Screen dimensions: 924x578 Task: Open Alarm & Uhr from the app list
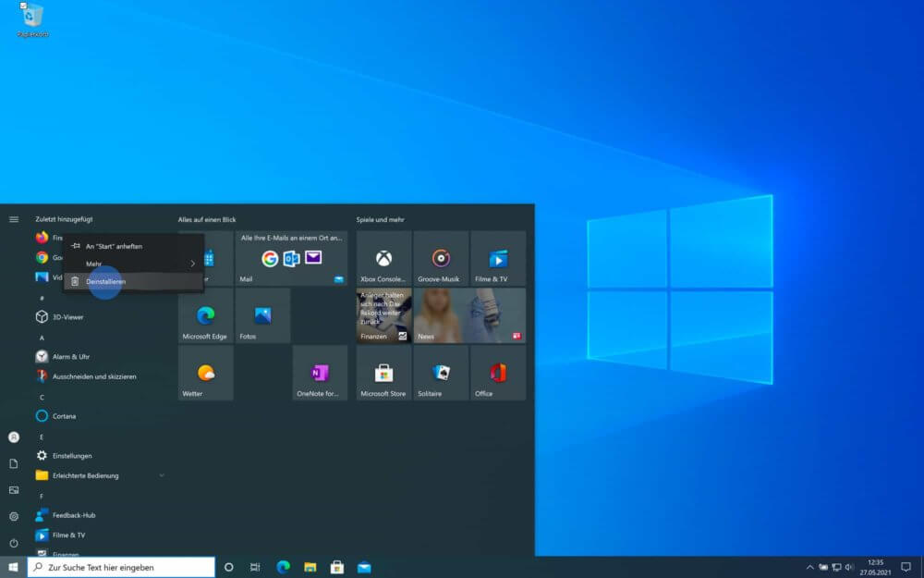click(71, 356)
